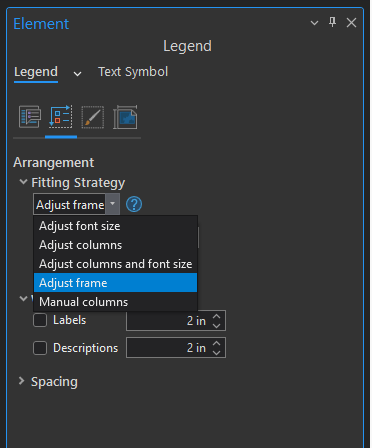Enable the Descriptions checkbox

40,348
